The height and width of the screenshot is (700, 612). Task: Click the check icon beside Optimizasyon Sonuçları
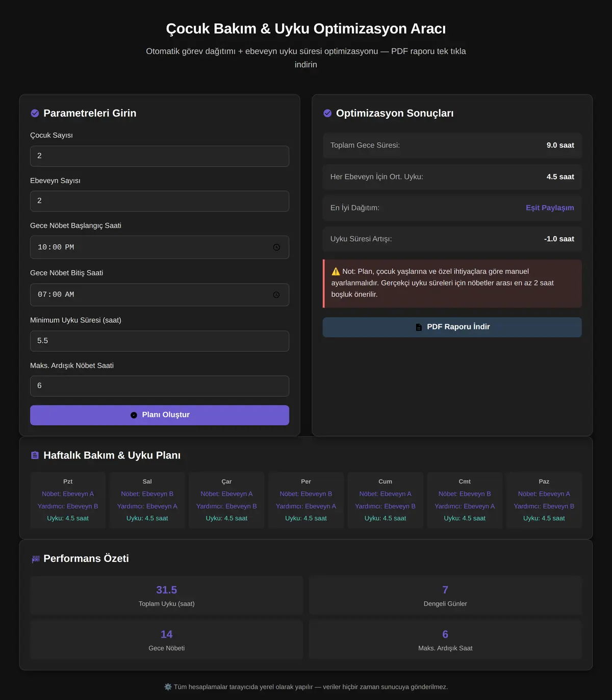coord(327,113)
